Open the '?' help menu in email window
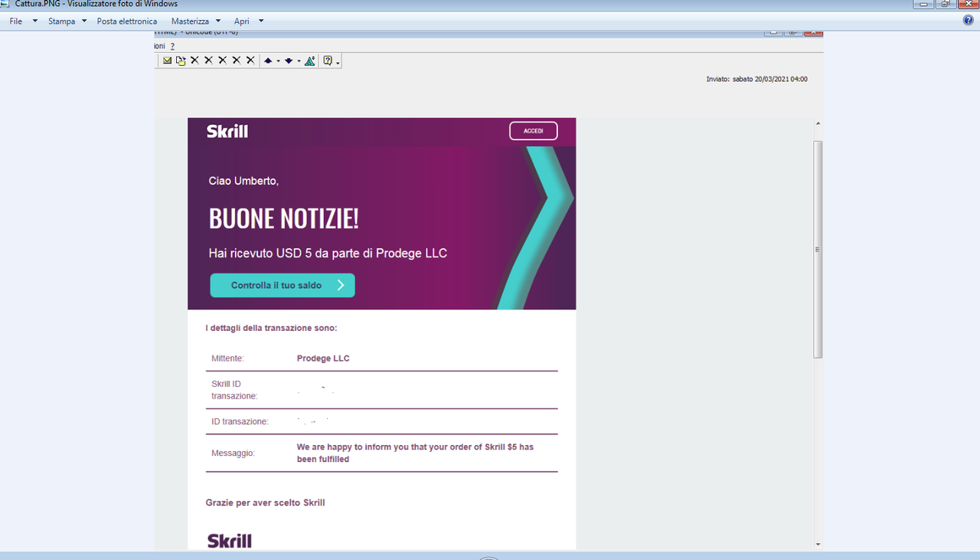 pyautogui.click(x=172, y=46)
